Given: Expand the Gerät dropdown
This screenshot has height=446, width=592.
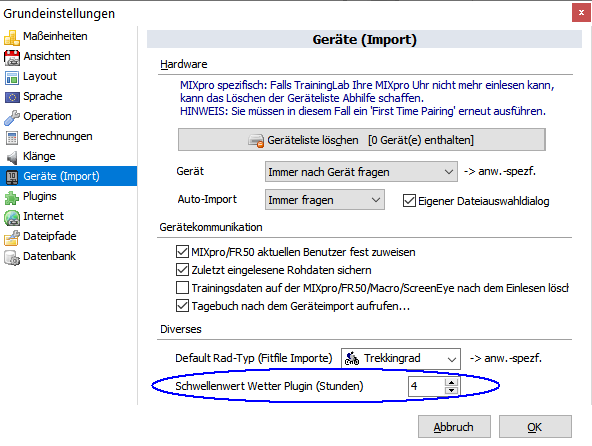Looking at the screenshot, I should click(361, 172).
